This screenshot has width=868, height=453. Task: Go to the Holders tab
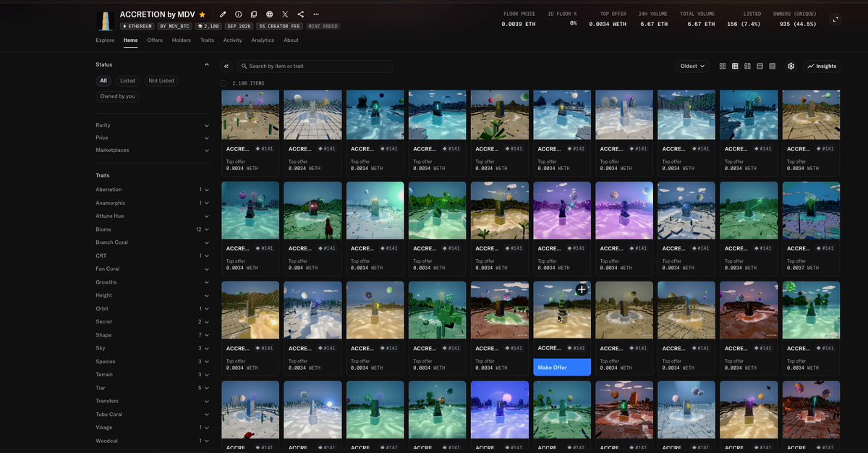click(182, 41)
